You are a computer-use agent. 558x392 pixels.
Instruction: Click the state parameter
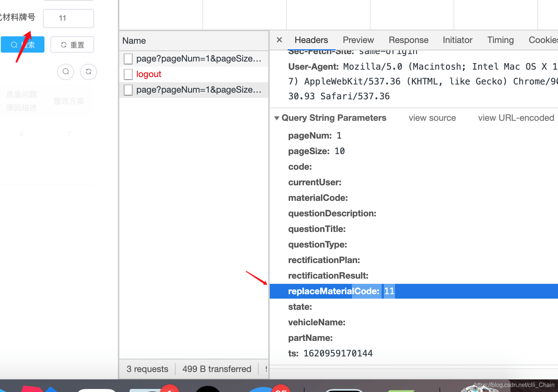coord(300,307)
